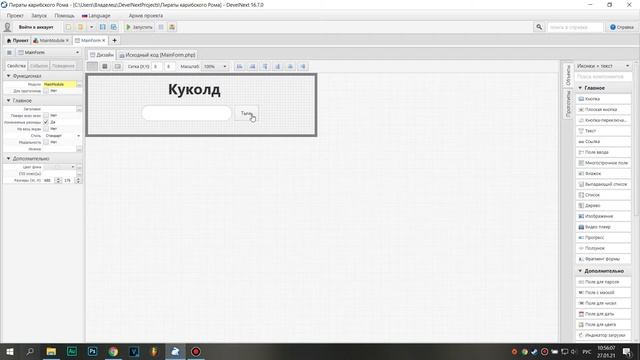The image size is (640, 360).
Task: Toggle the Поверх всех окон checkbox
Action: [46, 116]
